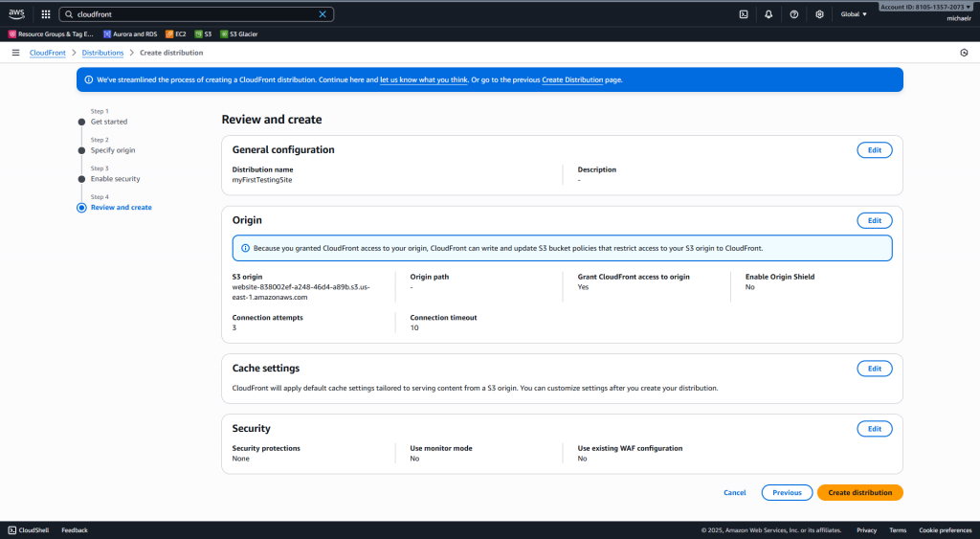The height and width of the screenshot is (539, 980).
Task: Click the S3 origin domain value
Action: tap(301, 292)
